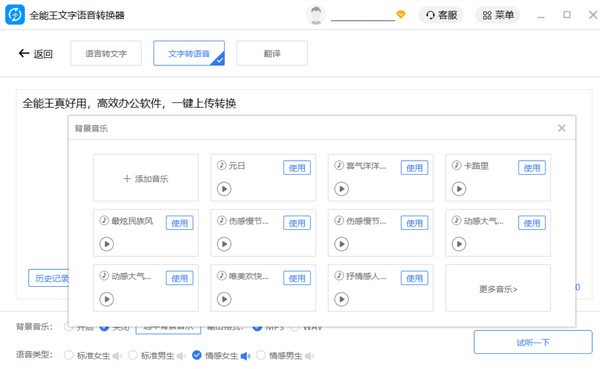Click the 客服 headset icon
Image resolution: width=600 pixels, height=369 pixels.
(x=430, y=15)
